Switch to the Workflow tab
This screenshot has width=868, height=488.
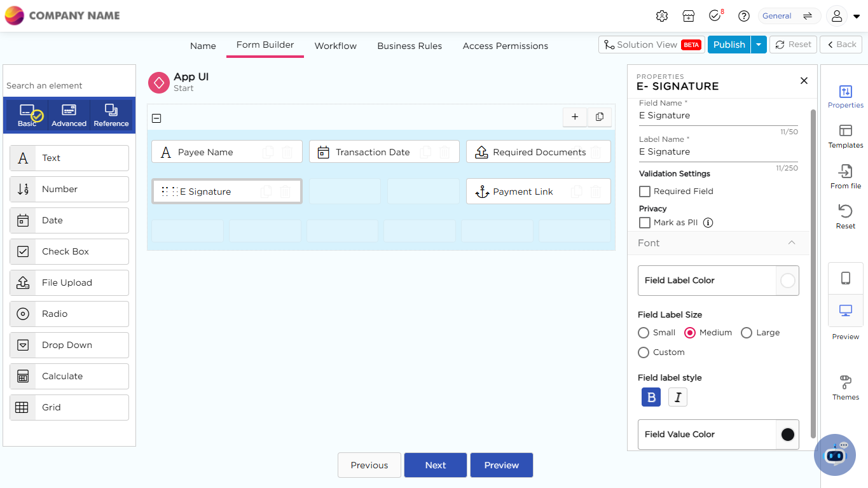335,46
